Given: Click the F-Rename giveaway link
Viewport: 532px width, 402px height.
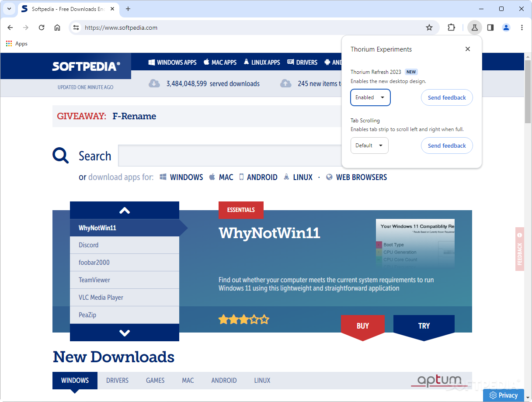Looking at the screenshot, I should (x=134, y=116).
